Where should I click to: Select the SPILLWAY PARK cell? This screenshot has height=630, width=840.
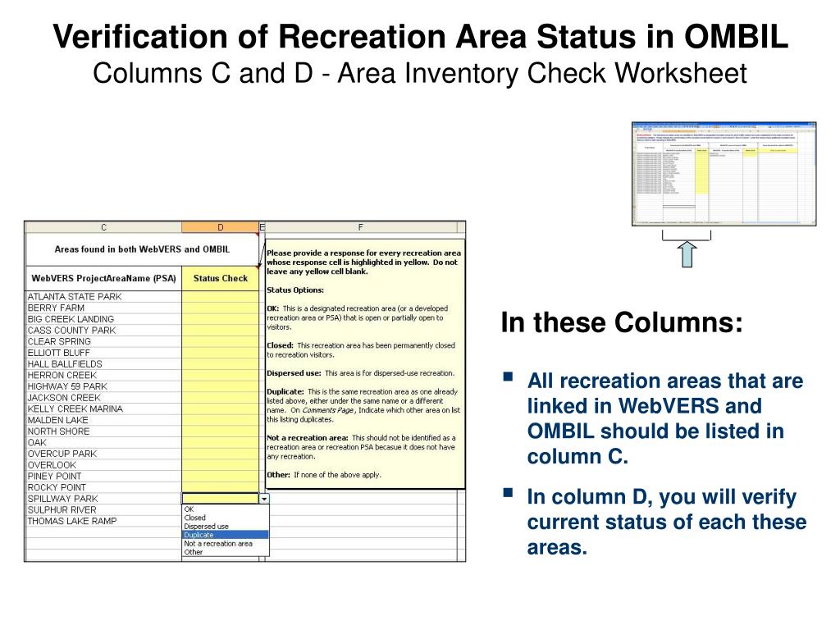103,499
